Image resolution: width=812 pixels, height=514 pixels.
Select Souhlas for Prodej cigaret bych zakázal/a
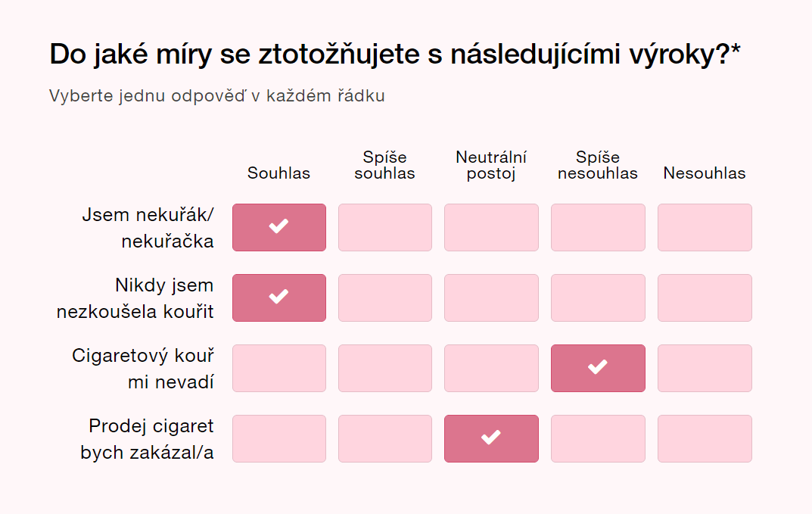pyautogui.click(x=279, y=438)
